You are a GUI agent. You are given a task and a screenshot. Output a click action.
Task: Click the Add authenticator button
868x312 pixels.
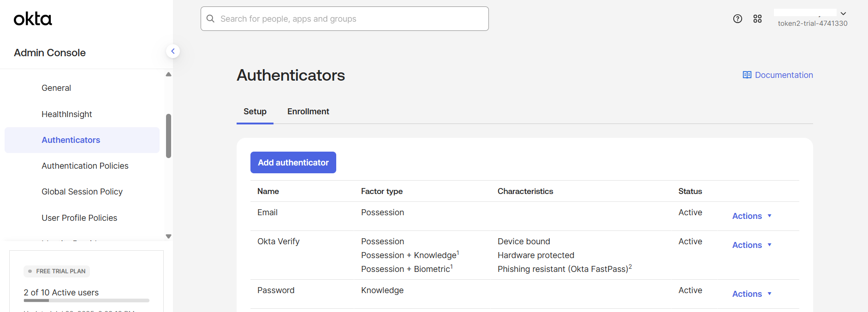tap(293, 163)
